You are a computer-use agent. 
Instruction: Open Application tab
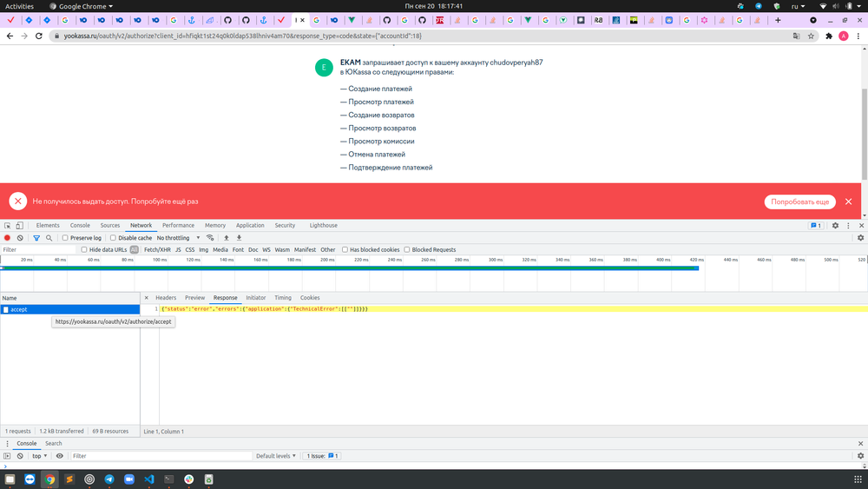click(250, 226)
